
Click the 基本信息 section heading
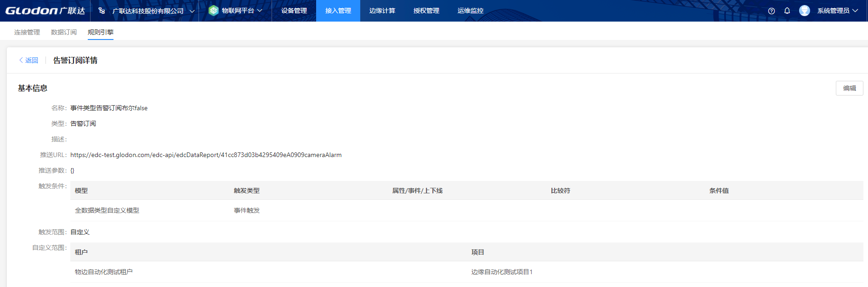tap(33, 88)
